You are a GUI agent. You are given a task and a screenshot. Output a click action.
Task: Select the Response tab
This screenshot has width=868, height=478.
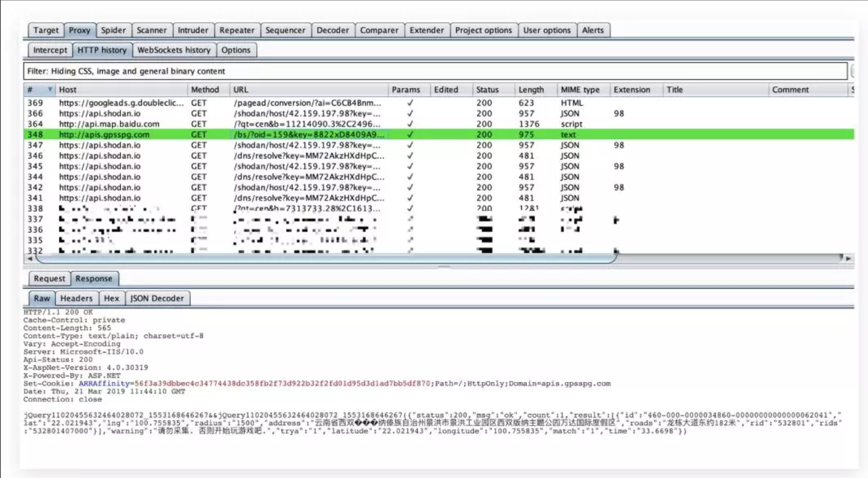(94, 278)
